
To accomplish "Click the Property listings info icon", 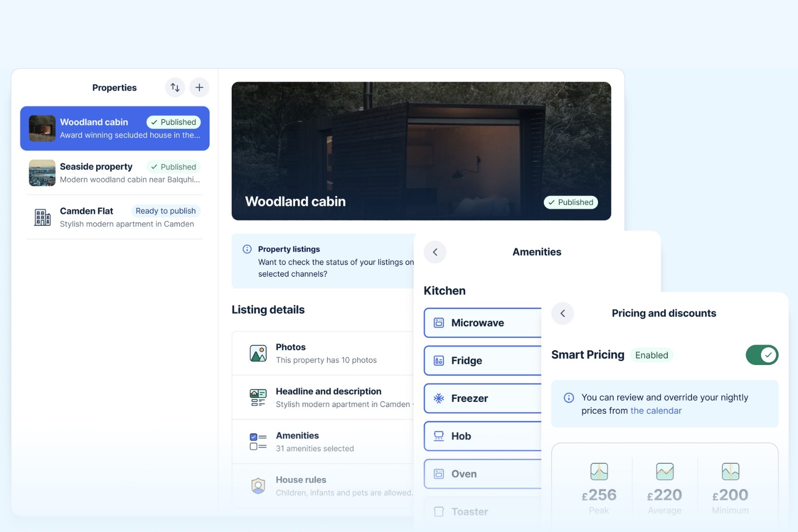I will point(247,249).
